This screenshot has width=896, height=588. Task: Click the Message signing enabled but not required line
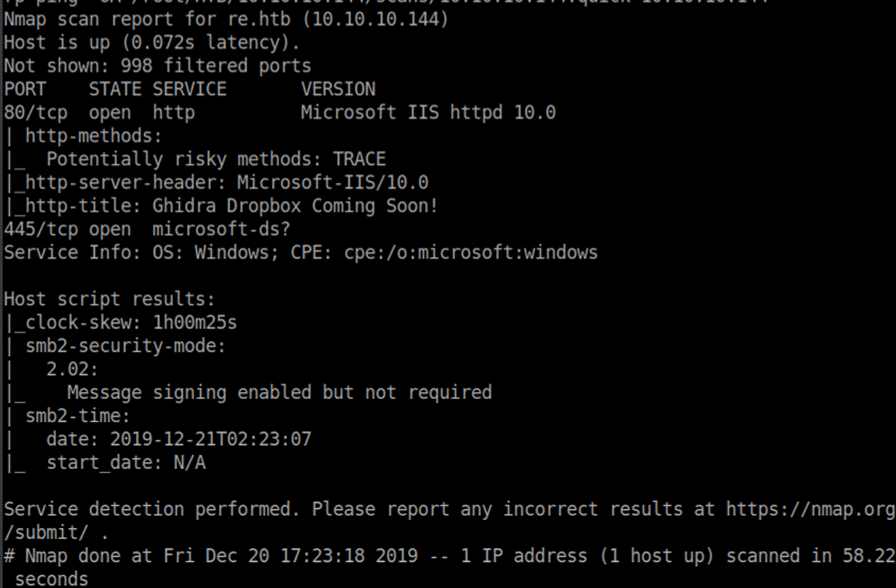[279, 393]
